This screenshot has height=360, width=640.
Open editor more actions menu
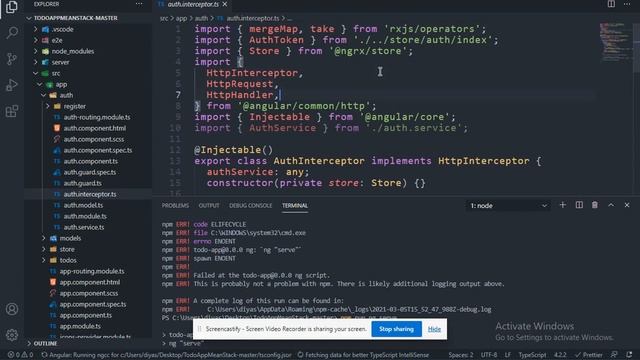627,4
